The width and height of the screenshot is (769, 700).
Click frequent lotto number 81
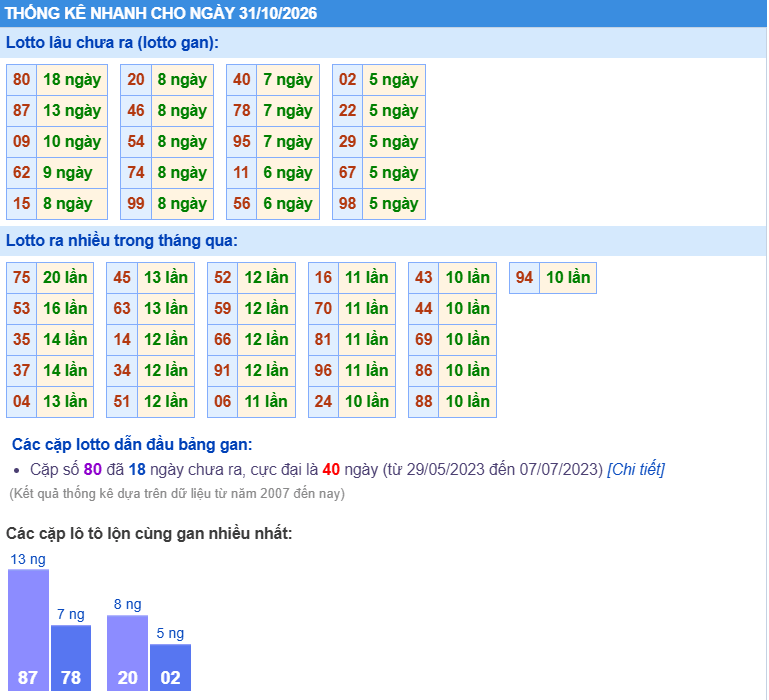(x=323, y=339)
